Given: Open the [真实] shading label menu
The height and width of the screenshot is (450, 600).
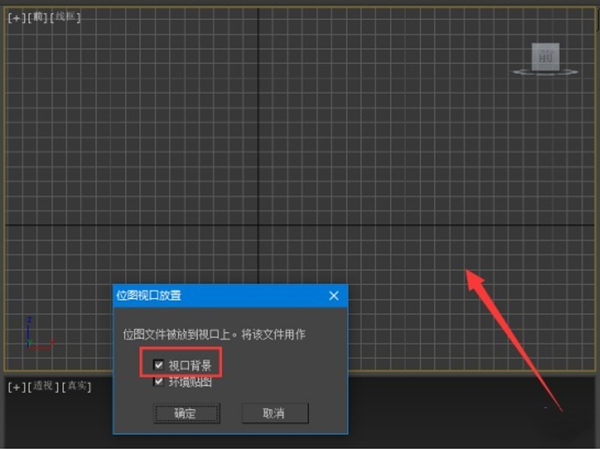Looking at the screenshot, I should click(x=76, y=386).
